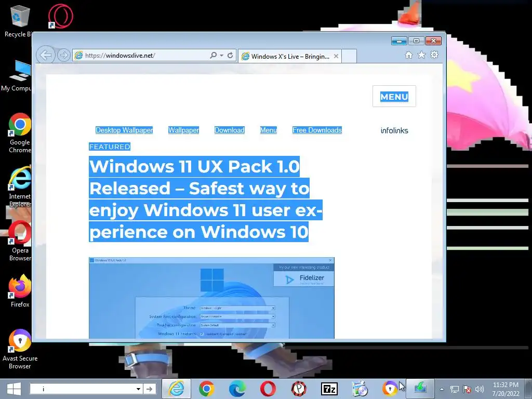Open a new blank tab

pyautogui.click(x=349, y=56)
